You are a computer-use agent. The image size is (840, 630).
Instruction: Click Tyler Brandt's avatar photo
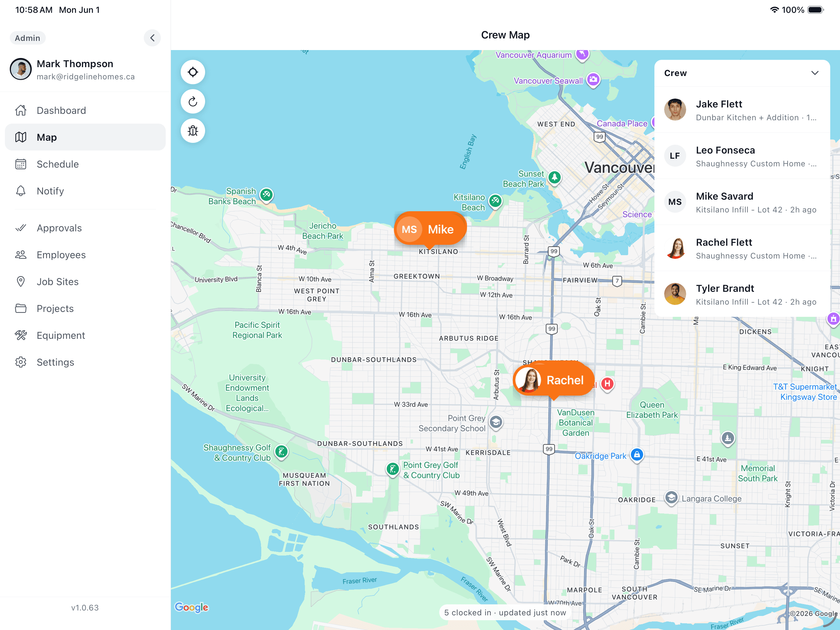(x=675, y=294)
